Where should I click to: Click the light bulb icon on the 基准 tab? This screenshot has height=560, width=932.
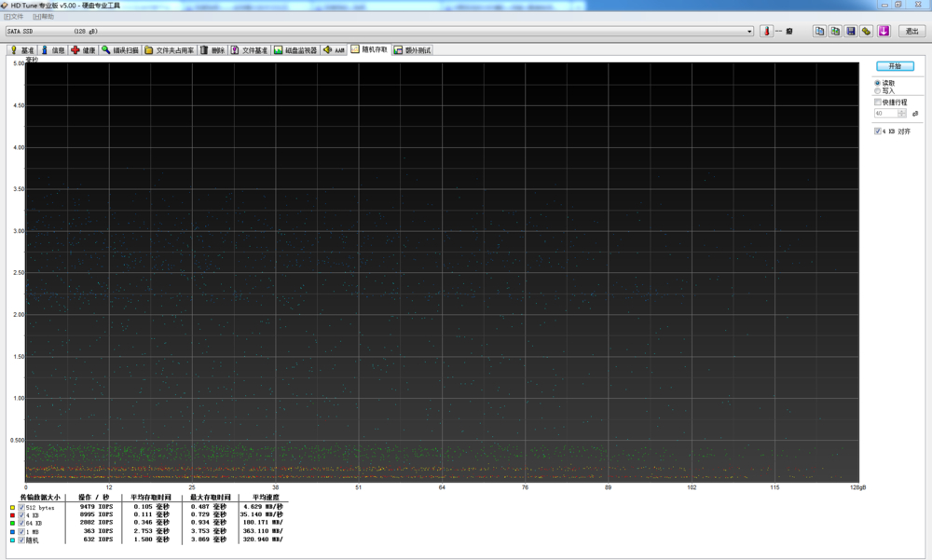pyautogui.click(x=13, y=50)
